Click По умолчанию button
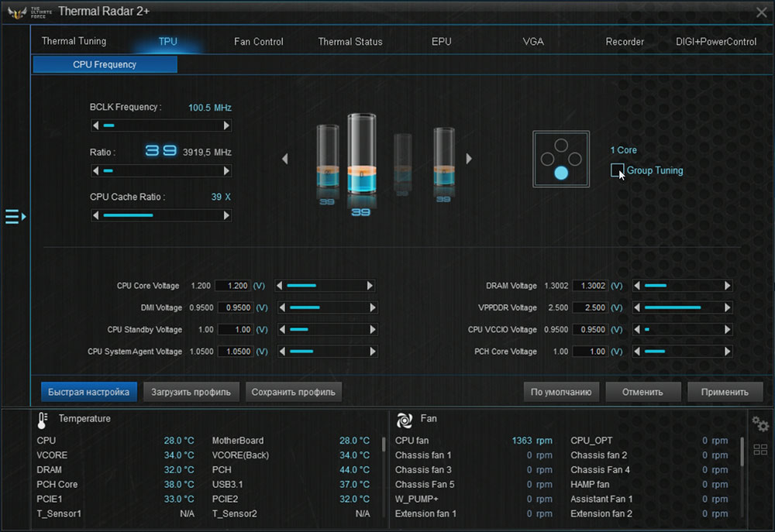The width and height of the screenshot is (775, 532). 561,392
